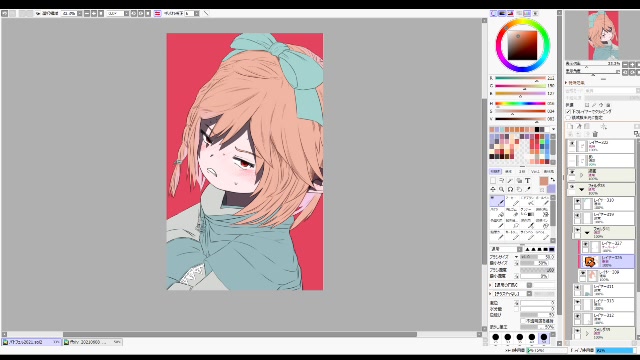Select the move layer tool
Viewport: 640px width, 360px height.
tap(493, 189)
